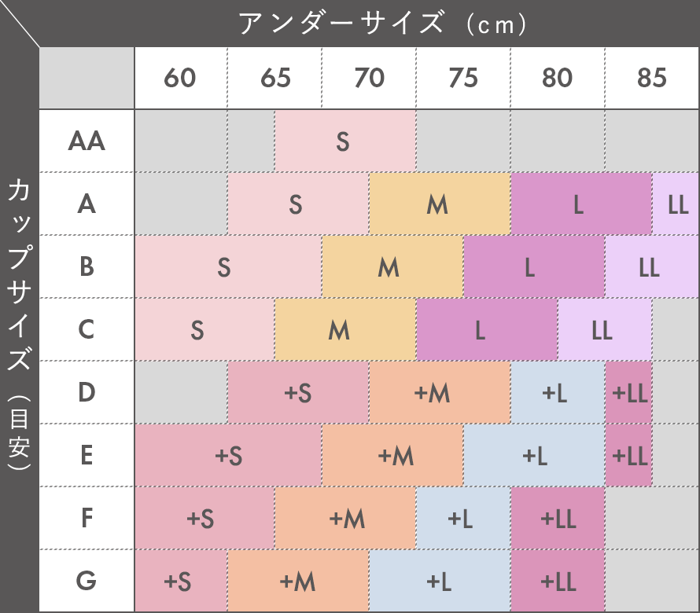Click the LL cell in the B row

tap(652, 266)
